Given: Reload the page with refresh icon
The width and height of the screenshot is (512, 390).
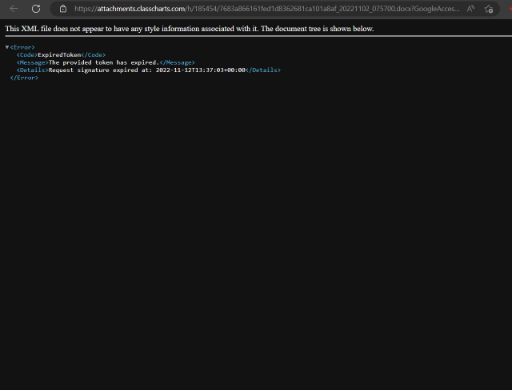Looking at the screenshot, I should point(36,9).
